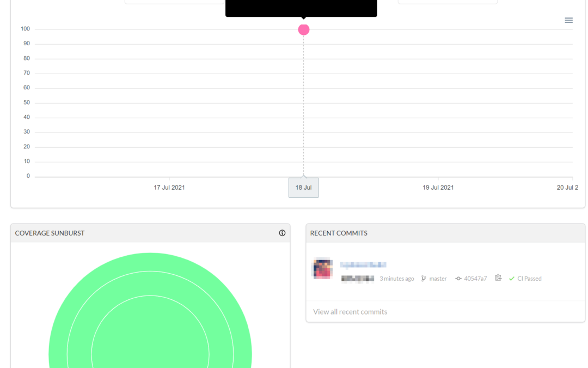
Task: Click the black chart tooltip box
Action: tap(301, 8)
